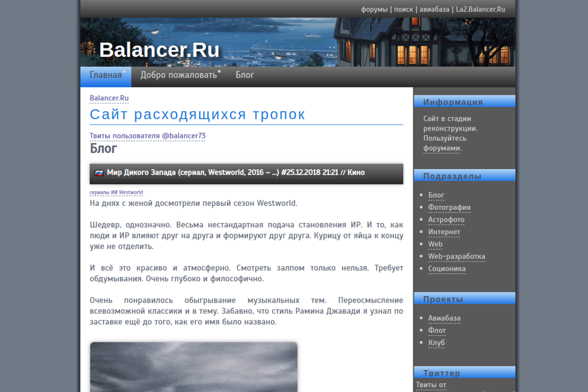Open the Флот project link
This screenshot has width=588, height=392.
tap(437, 330)
